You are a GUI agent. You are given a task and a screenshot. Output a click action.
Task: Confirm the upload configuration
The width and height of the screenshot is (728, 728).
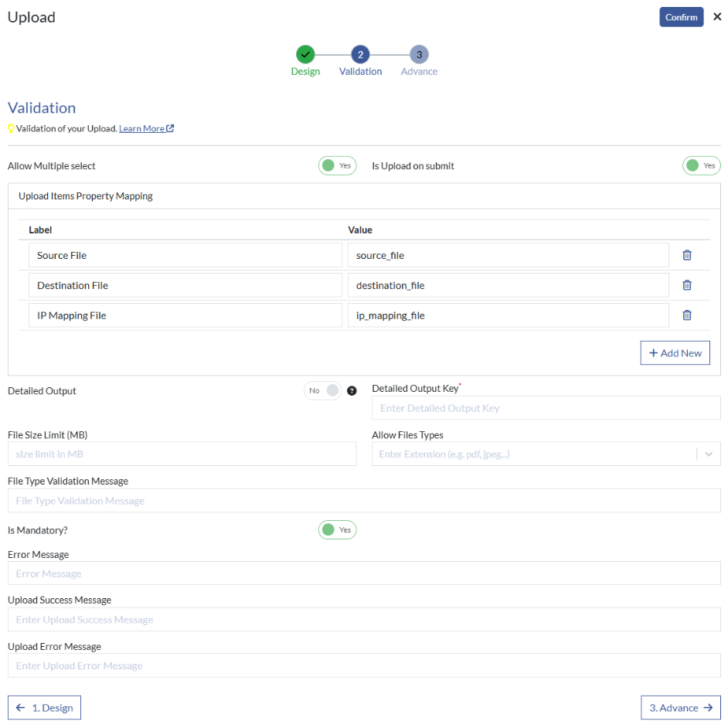tap(681, 16)
